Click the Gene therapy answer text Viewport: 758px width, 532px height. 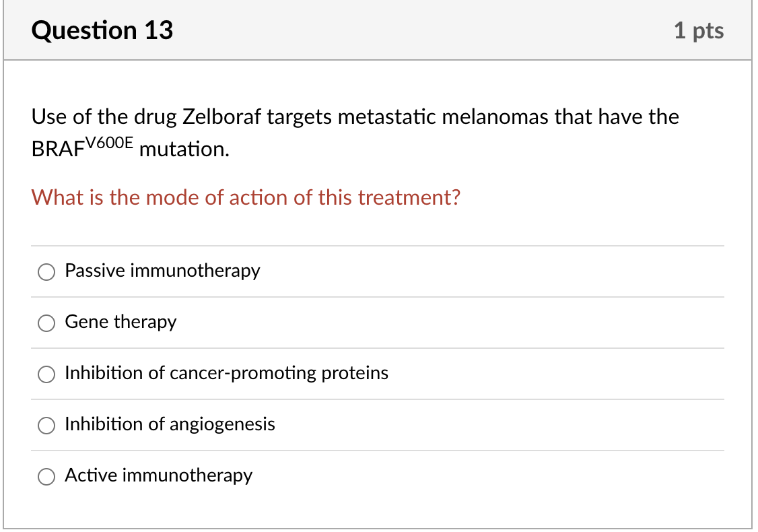120,323
